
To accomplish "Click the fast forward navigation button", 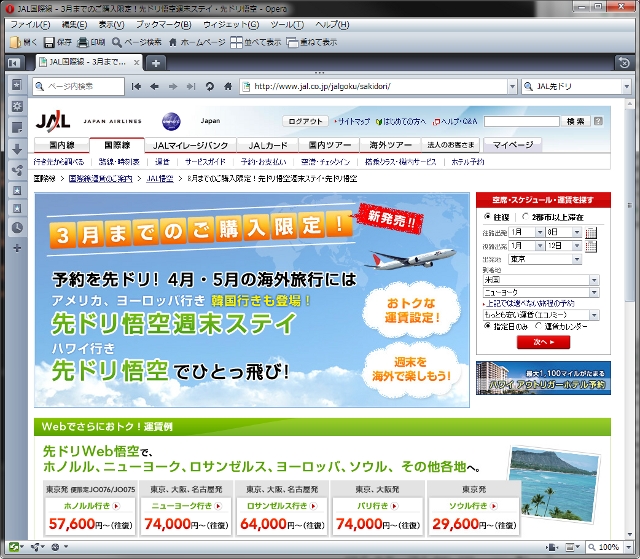I will [x=191, y=87].
